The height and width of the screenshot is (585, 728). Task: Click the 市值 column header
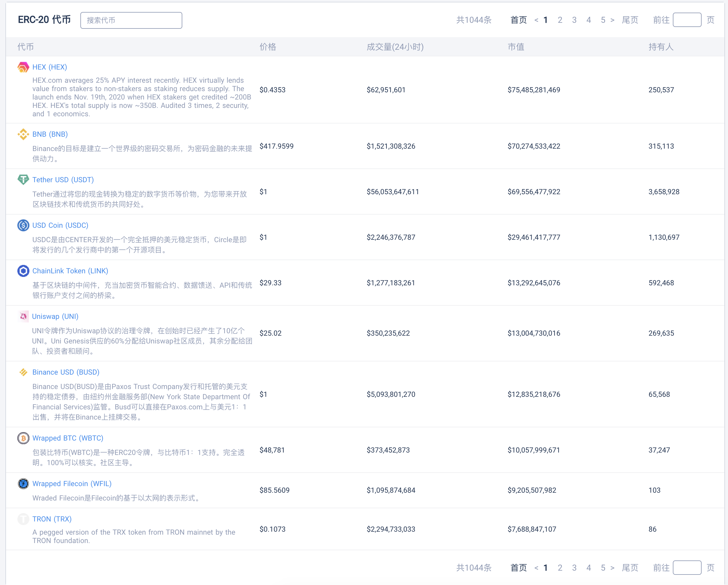tap(516, 46)
